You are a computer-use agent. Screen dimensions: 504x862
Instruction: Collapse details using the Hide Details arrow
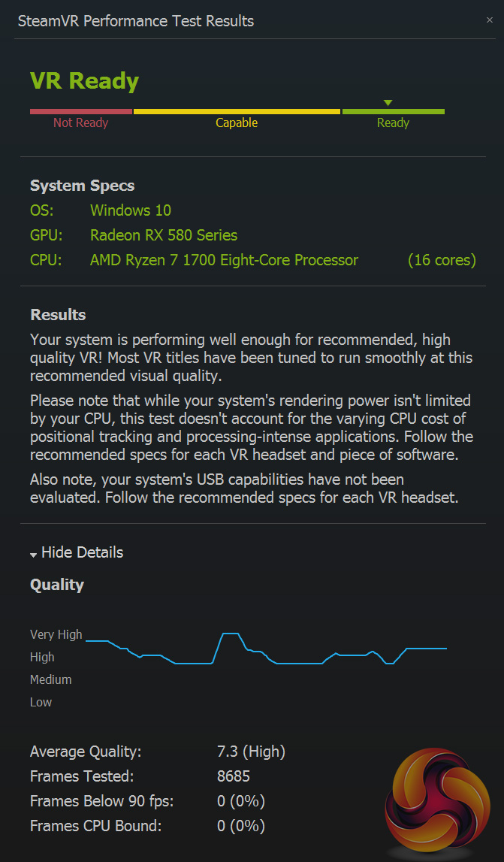click(x=33, y=555)
